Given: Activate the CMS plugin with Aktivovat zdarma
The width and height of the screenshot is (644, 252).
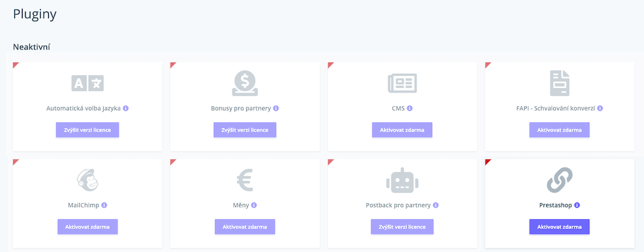Looking at the screenshot, I should (402, 130).
